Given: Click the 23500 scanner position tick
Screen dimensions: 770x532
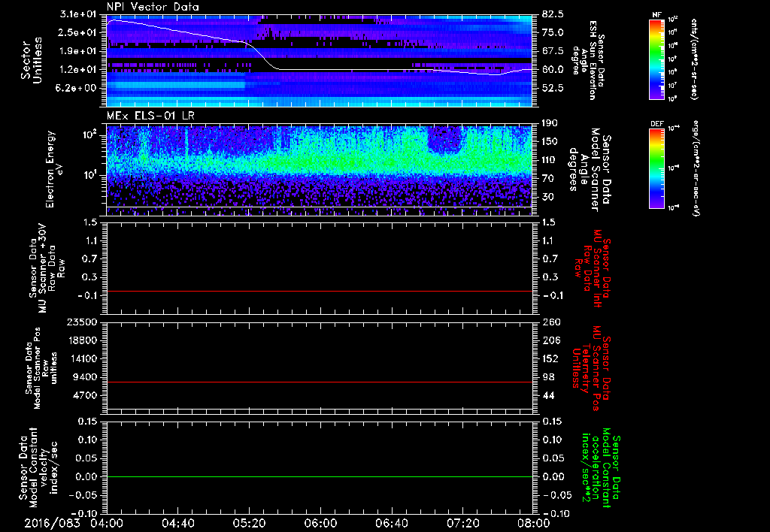Looking at the screenshot, I should (x=82, y=322).
